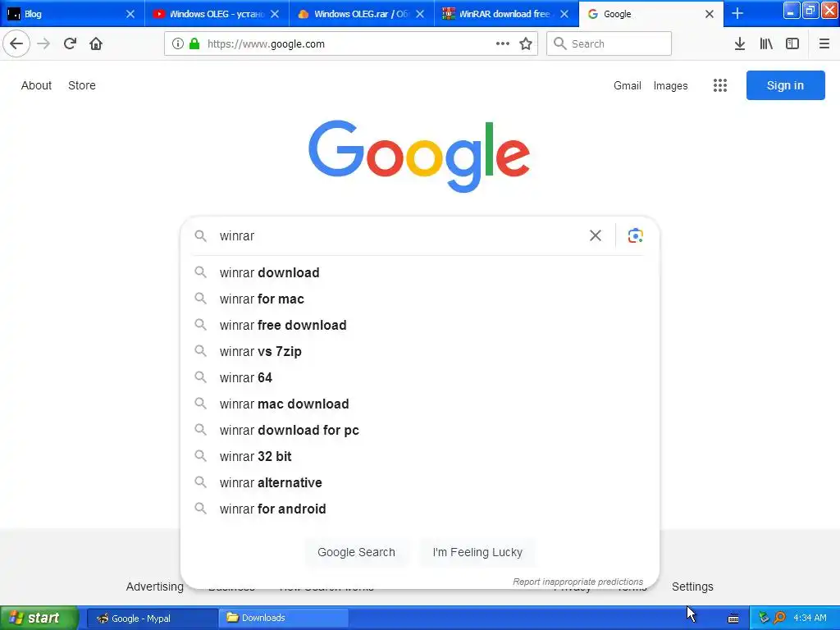The image size is (840, 630).
Task: Show site information icon in address bar
Action: pyautogui.click(x=178, y=44)
